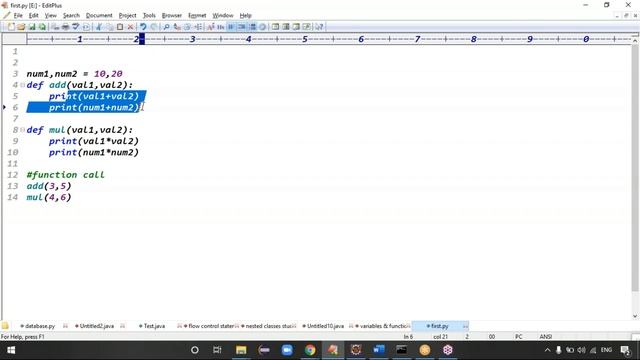Click scrollbar down arrow in editor

coord(635,316)
